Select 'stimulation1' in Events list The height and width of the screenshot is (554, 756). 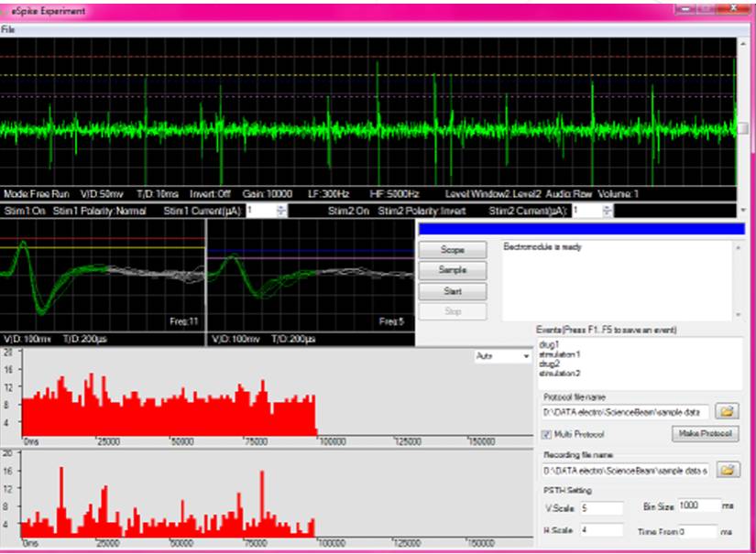pyautogui.click(x=559, y=354)
